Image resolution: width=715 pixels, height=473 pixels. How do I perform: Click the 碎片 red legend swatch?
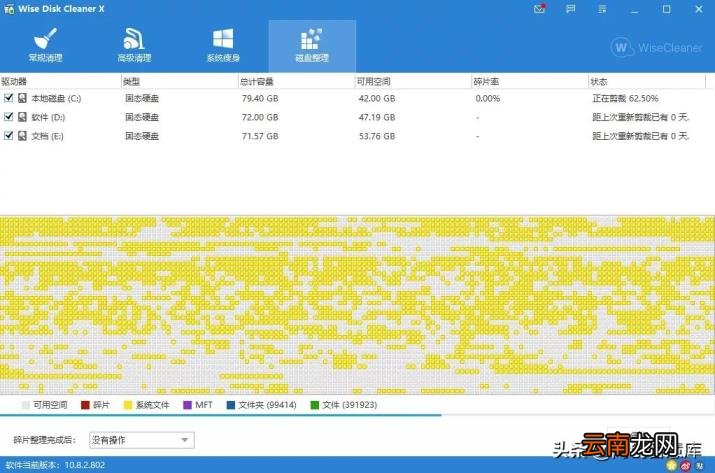(85, 405)
